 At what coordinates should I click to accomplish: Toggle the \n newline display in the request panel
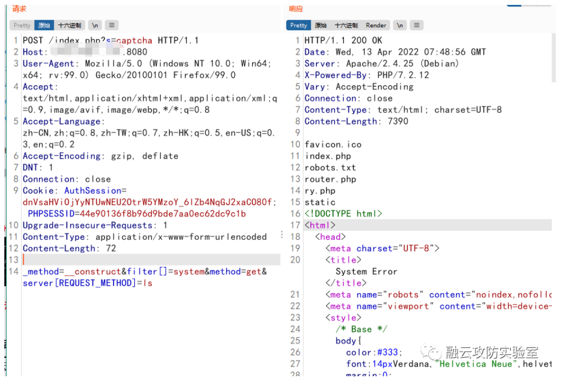95,25
